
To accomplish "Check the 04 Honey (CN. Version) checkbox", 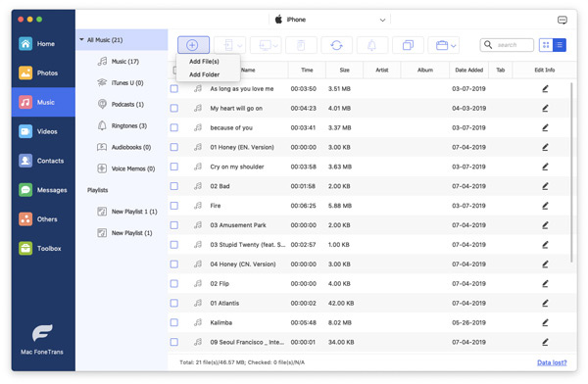I will pyautogui.click(x=174, y=264).
